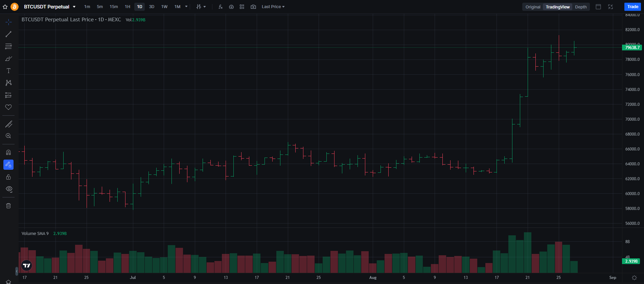Open chart settings gear at bottom right
Image resolution: width=644 pixels, height=284 pixels.
(x=634, y=278)
